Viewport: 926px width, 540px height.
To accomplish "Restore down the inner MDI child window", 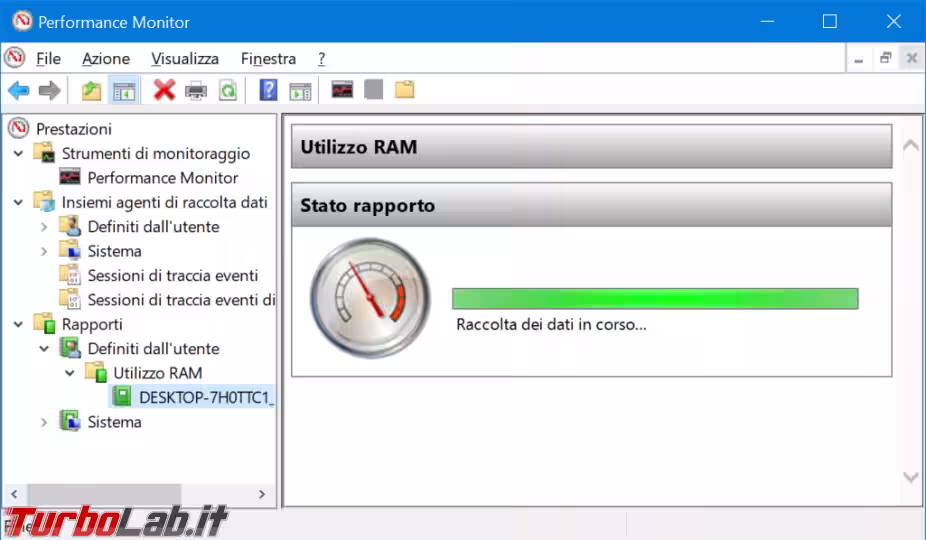I will point(885,58).
